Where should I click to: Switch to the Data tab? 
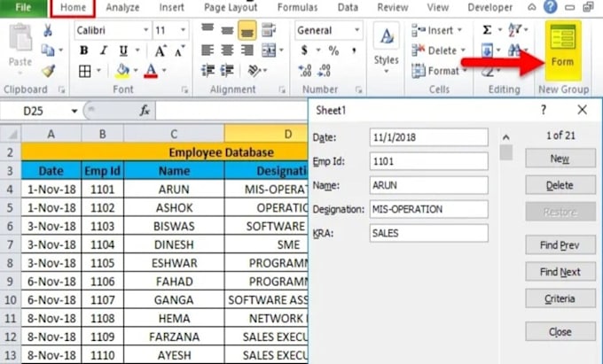348,7
